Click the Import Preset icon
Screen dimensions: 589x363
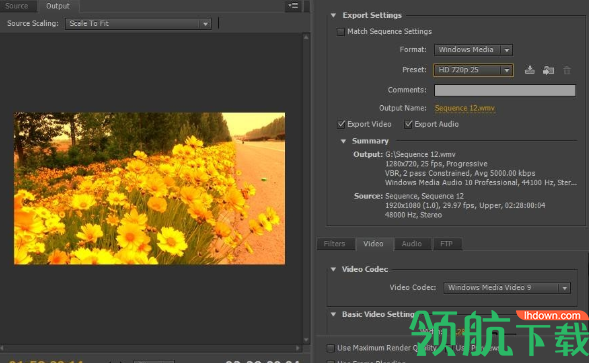tap(548, 70)
